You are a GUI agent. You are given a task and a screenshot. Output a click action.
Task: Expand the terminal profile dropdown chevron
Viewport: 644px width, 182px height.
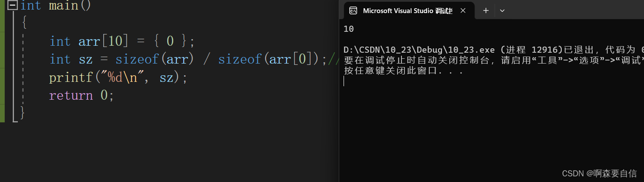pos(502,11)
